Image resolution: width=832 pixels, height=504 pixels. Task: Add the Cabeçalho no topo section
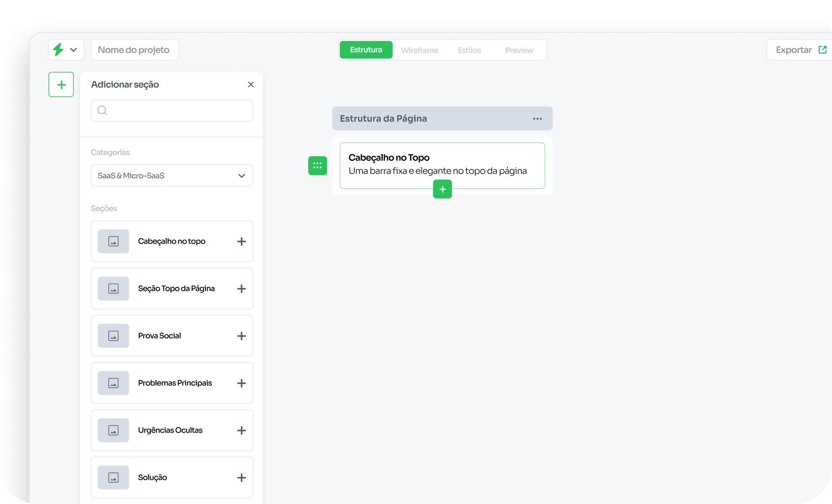241,241
